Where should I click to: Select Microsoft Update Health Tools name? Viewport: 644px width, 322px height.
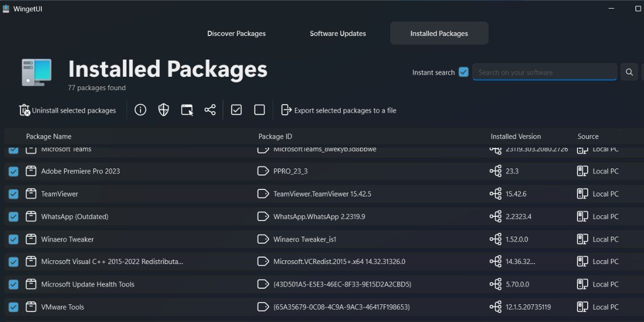[x=88, y=284]
